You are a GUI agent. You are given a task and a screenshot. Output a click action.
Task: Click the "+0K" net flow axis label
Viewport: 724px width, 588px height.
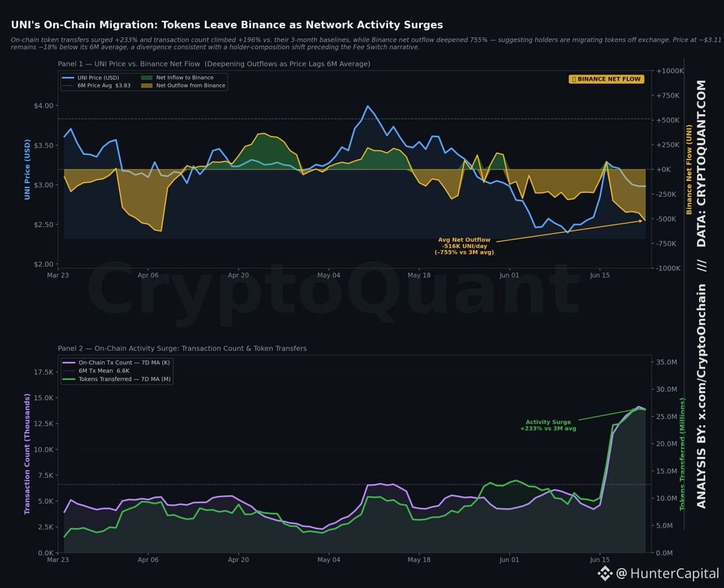coord(663,170)
